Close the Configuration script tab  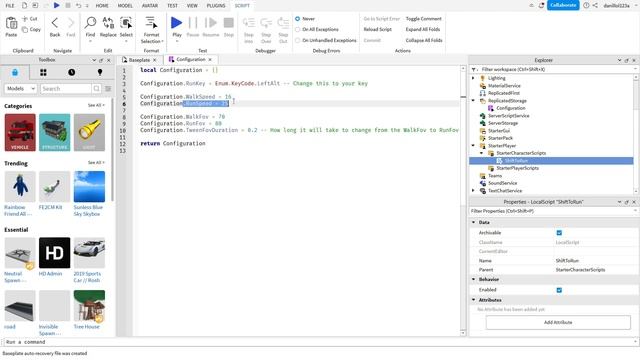click(x=210, y=60)
